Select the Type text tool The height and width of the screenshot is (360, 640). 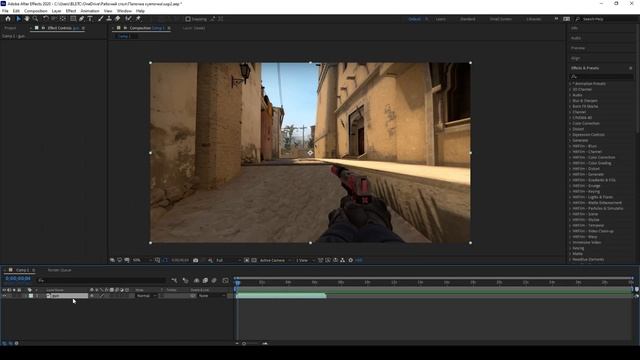[x=90, y=19]
